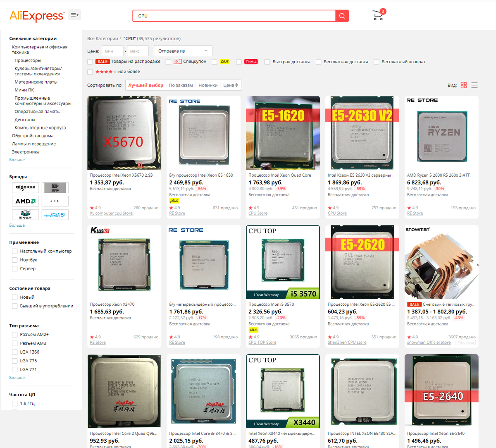Click the minimum price field
Screen dimensions: 496x448
(x=112, y=51)
